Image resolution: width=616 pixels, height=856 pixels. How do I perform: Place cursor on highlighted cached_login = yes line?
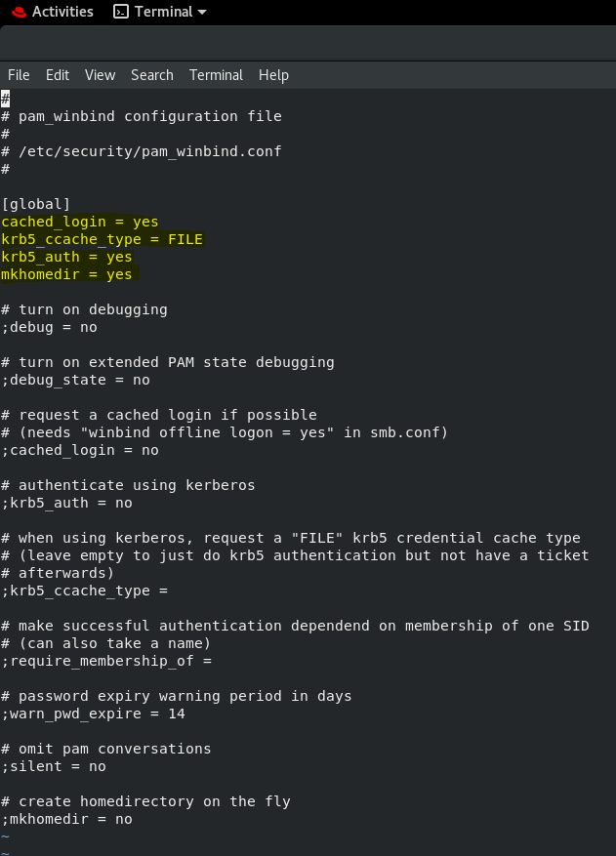[x=80, y=222]
